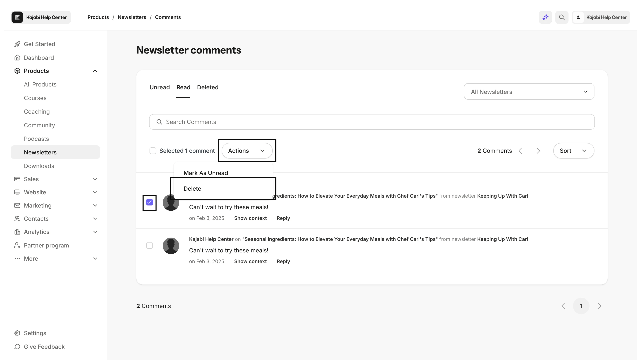Go to Dashboard via home icon
641x364 pixels.
(17, 57)
